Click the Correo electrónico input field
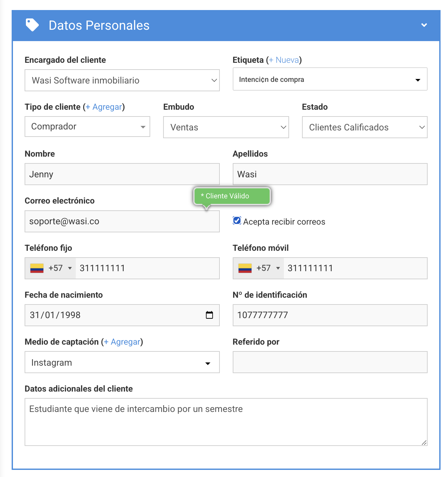Screen dimensions: 448x477 pos(122,221)
